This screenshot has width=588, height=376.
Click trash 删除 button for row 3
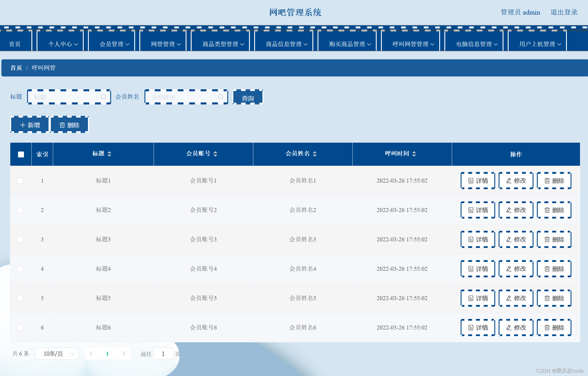click(554, 239)
